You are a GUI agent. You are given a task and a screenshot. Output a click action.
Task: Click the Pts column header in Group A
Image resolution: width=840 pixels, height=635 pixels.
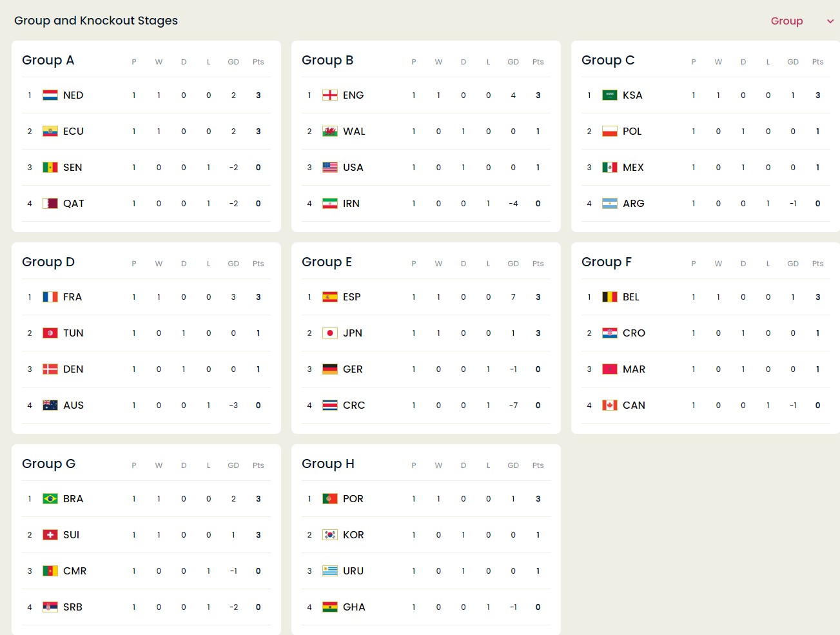point(259,62)
